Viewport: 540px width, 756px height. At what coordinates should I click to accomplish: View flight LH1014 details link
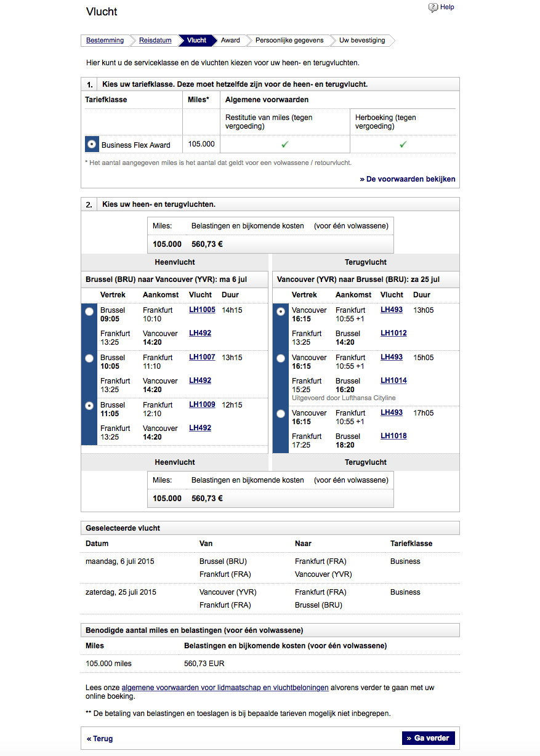point(393,380)
